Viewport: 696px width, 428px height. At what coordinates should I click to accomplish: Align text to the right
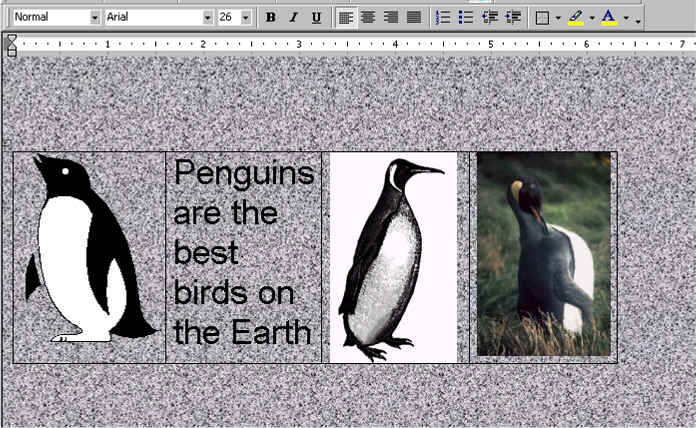(x=390, y=18)
